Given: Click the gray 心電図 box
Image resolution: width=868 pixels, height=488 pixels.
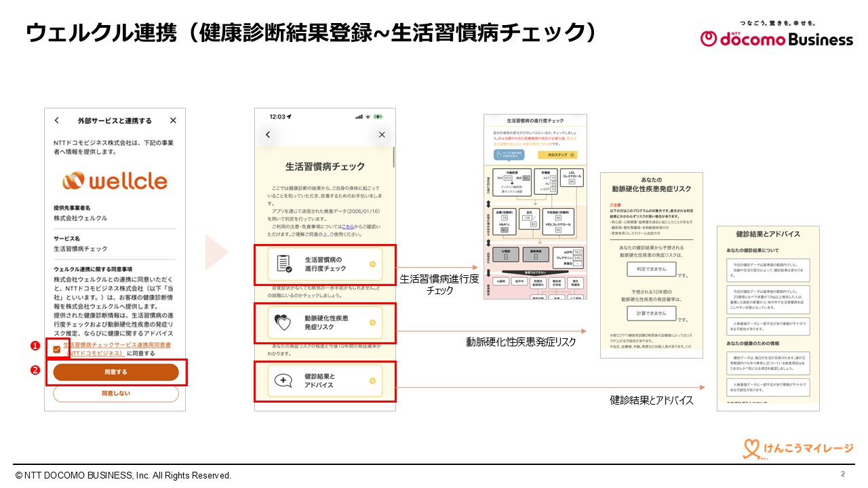Looking at the screenshot, I should click(x=505, y=254).
